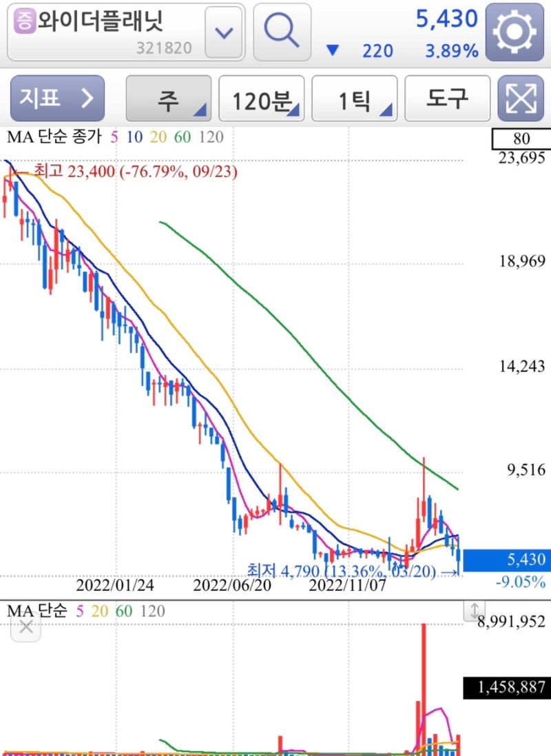Tap the 18,969 price axis label
Image resolution: width=551 pixels, height=756 pixels.
tap(522, 261)
